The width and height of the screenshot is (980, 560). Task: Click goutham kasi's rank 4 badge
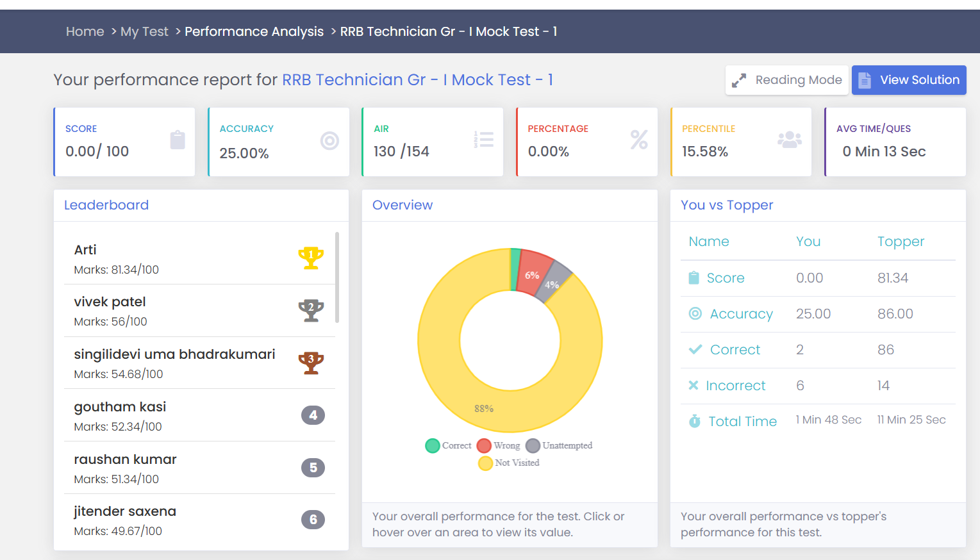(313, 415)
